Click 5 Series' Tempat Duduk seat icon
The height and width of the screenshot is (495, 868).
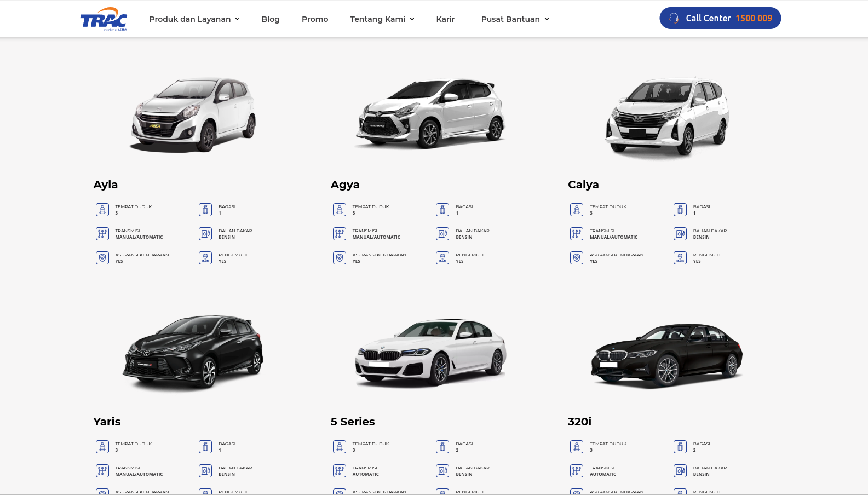click(340, 447)
